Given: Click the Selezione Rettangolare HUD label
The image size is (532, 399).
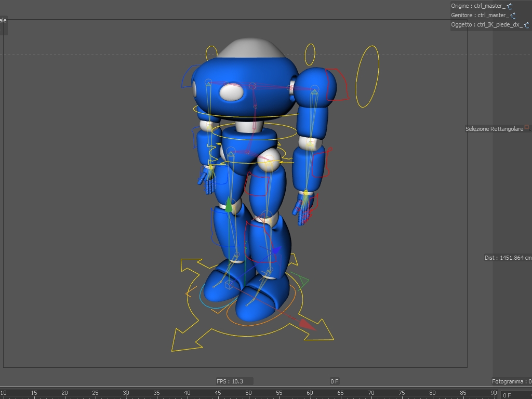Looking at the screenshot, I should click(x=495, y=129).
